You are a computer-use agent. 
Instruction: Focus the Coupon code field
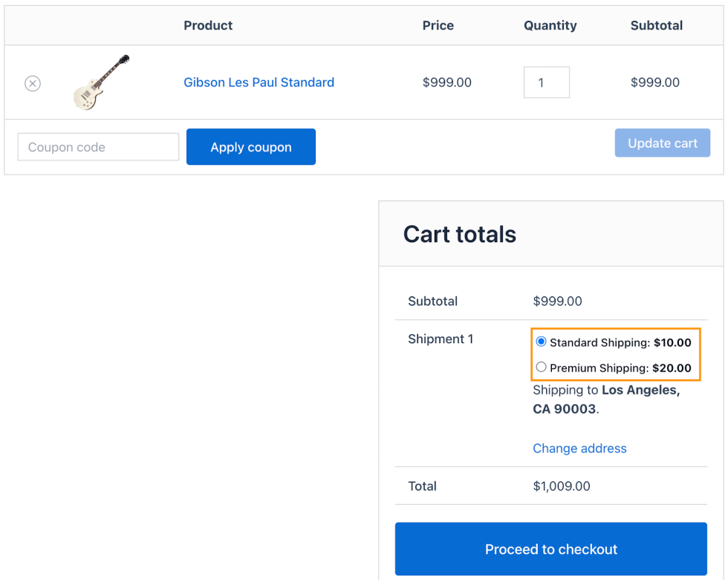pos(98,147)
